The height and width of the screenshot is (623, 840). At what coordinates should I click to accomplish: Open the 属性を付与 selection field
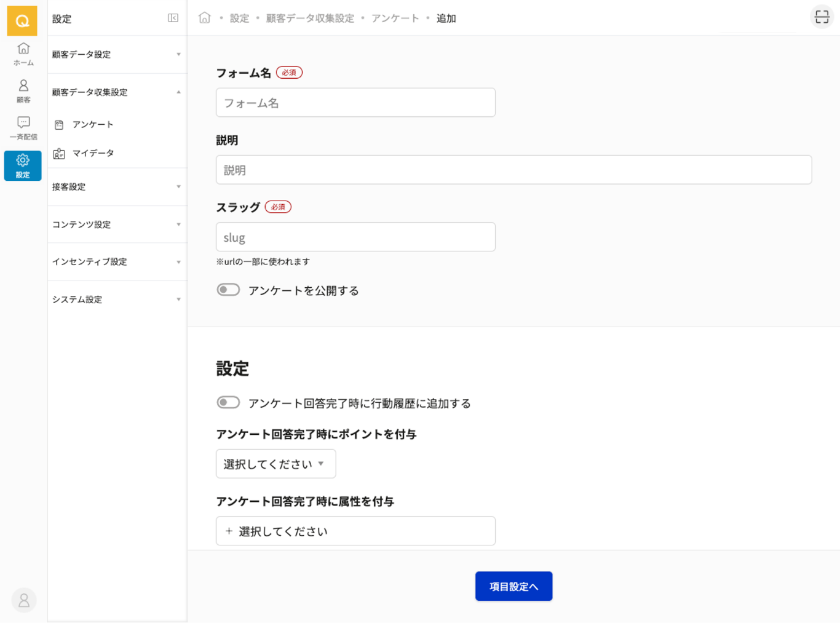[x=355, y=531]
